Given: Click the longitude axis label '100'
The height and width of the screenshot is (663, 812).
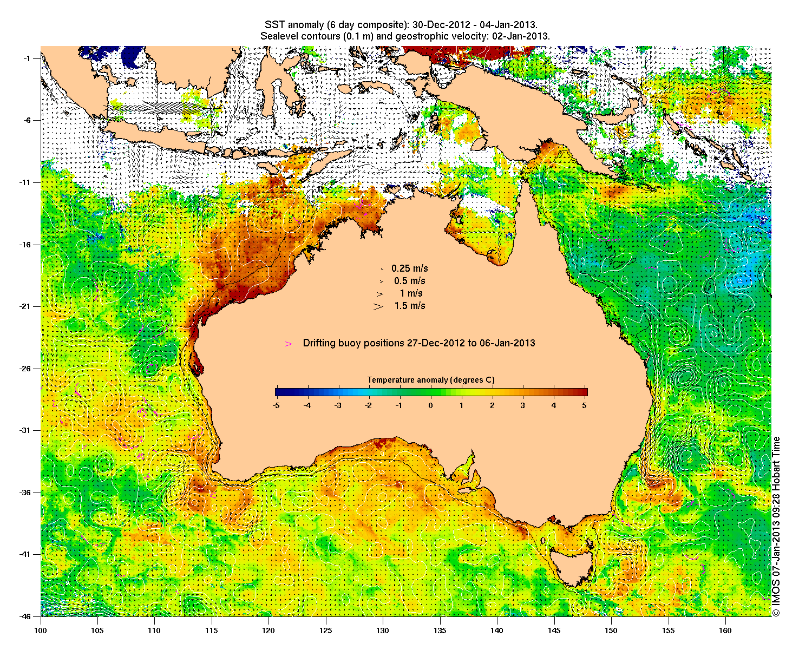Looking at the screenshot, I should (x=41, y=631).
